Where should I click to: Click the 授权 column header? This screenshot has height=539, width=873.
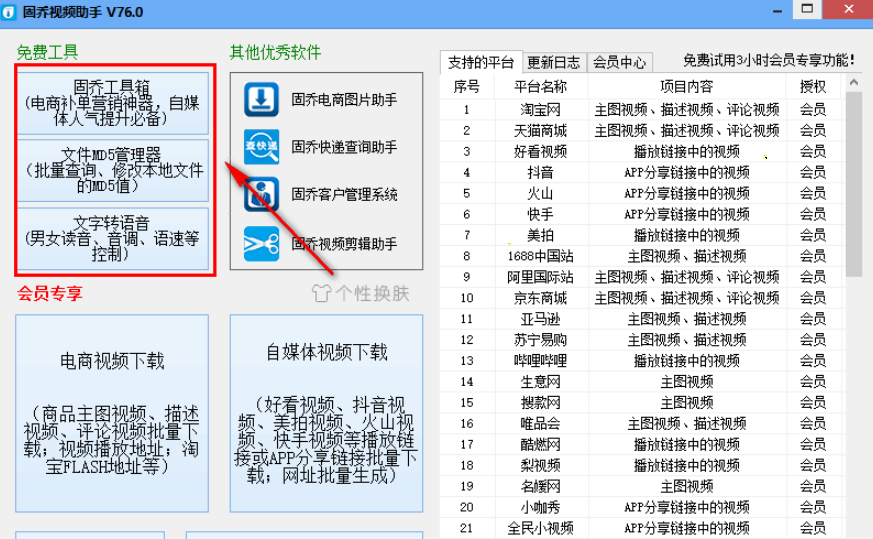pyautogui.click(x=813, y=86)
